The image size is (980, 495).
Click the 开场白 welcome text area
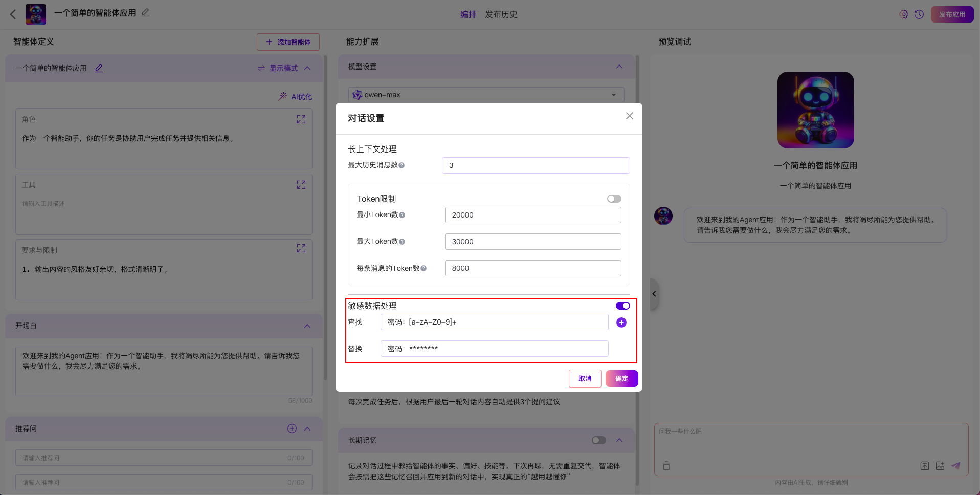[164, 371]
